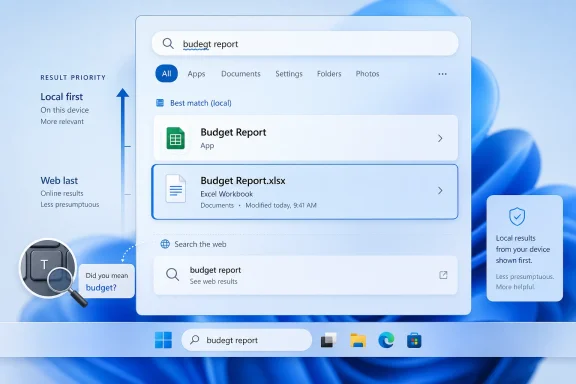This screenshot has height=384, width=576.
Task: Click the 'Web last' heading
Action: tap(59, 180)
